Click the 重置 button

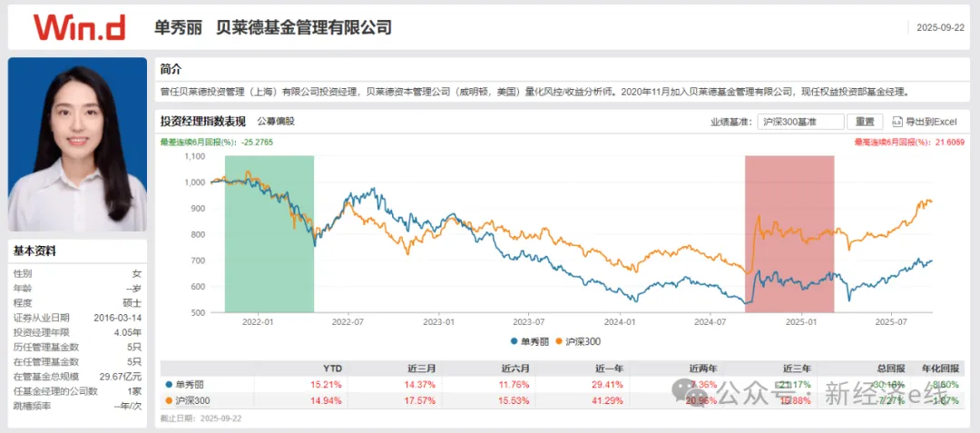click(864, 122)
